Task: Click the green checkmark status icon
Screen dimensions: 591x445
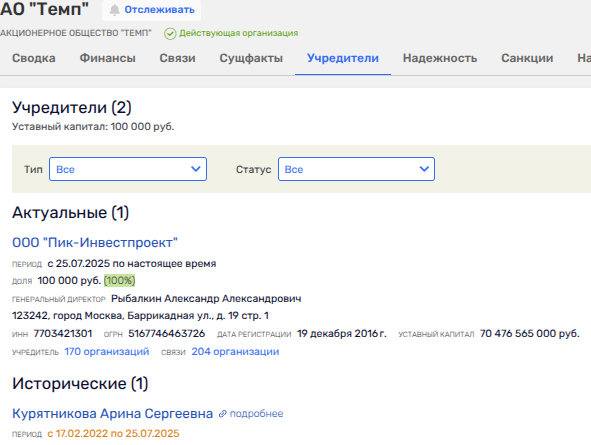Action: [170, 34]
